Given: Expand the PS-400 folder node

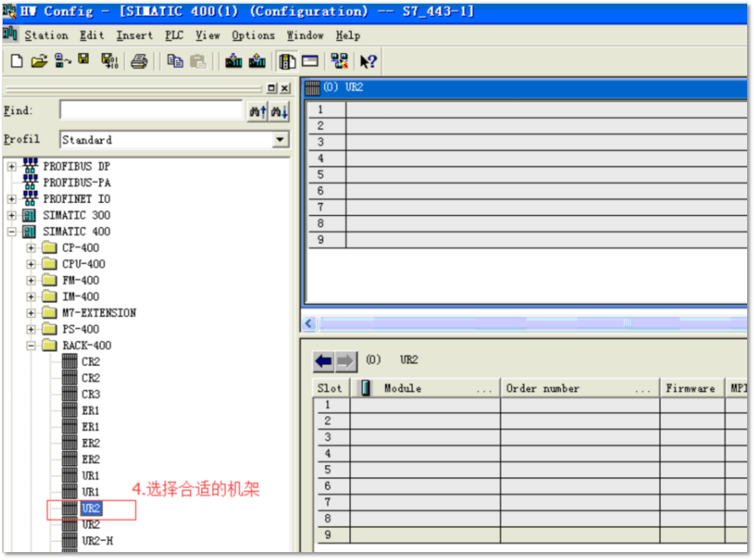Looking at the screenshot, I should click(x=30, y=330).
